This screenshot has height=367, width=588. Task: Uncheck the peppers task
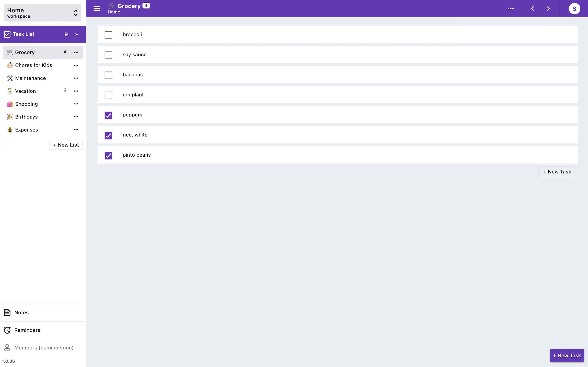coord(108,115)
